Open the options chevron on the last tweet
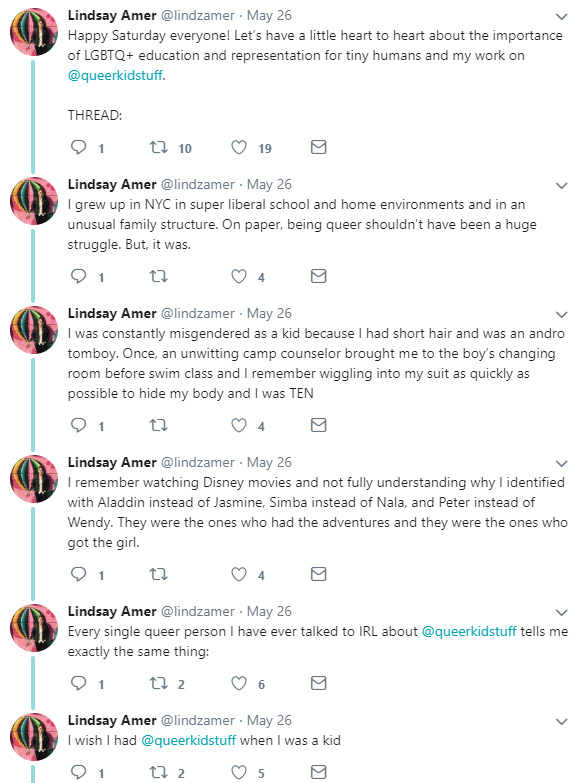This screenshot has height=783, width=586. tap(562, 722)
